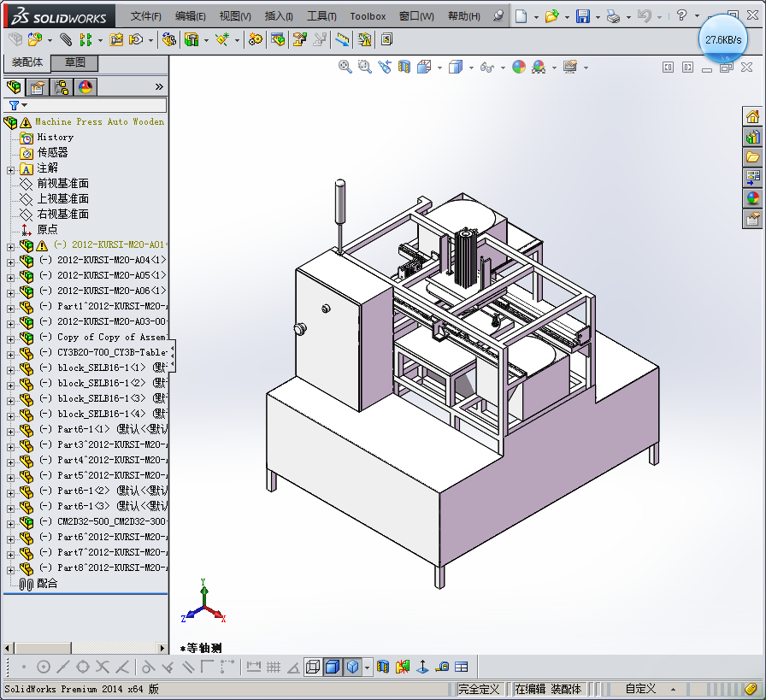766x700 pixels.
Task: Open the Toolbox menu
Action: 368,16
